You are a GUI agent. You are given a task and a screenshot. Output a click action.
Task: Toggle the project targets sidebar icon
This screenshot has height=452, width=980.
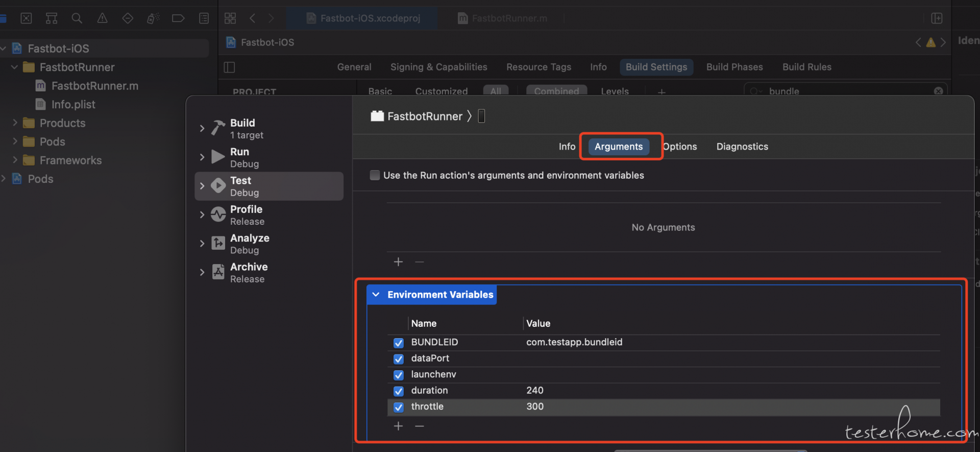coord(229,67)
